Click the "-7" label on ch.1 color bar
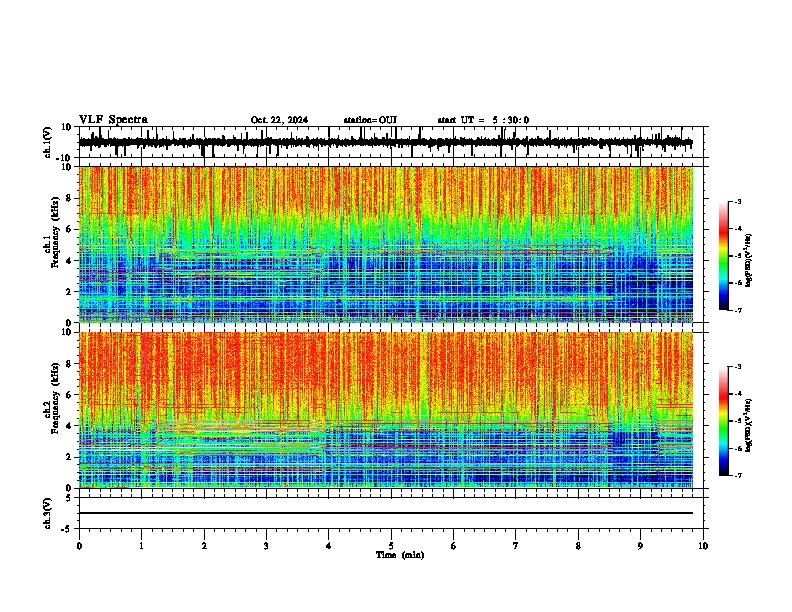This screenshot has height=612, width=792. point(737,310)
